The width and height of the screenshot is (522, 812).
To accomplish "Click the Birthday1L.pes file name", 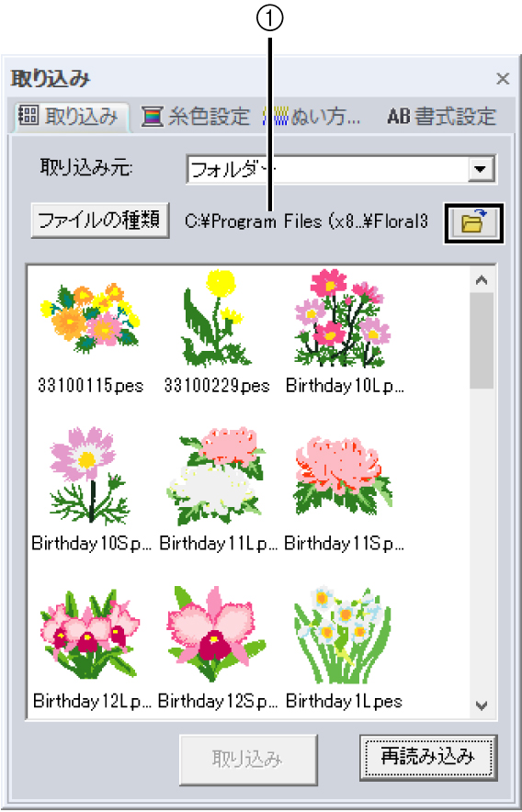I will point(345,702).
